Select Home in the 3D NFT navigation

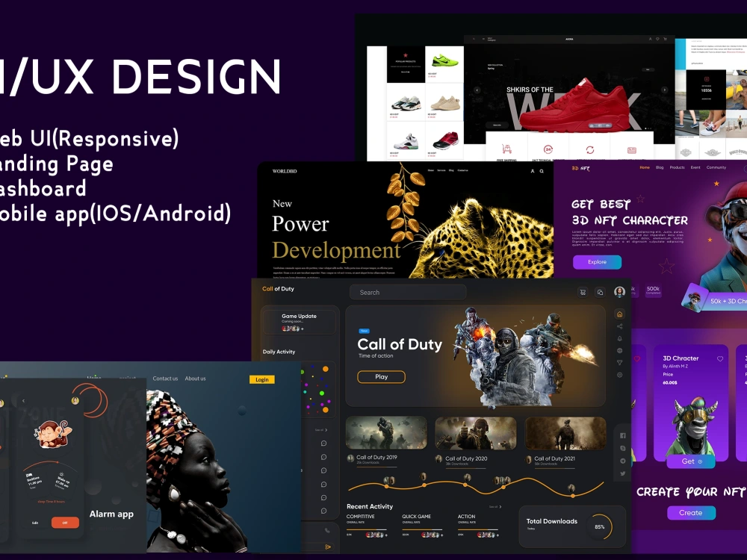pos(645,167)
